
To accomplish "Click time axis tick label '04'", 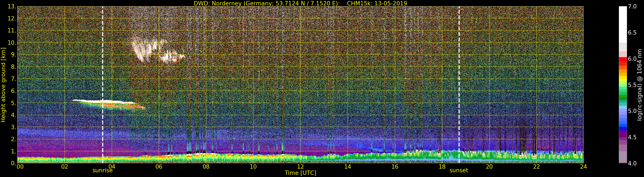I will tap(112, 167).
